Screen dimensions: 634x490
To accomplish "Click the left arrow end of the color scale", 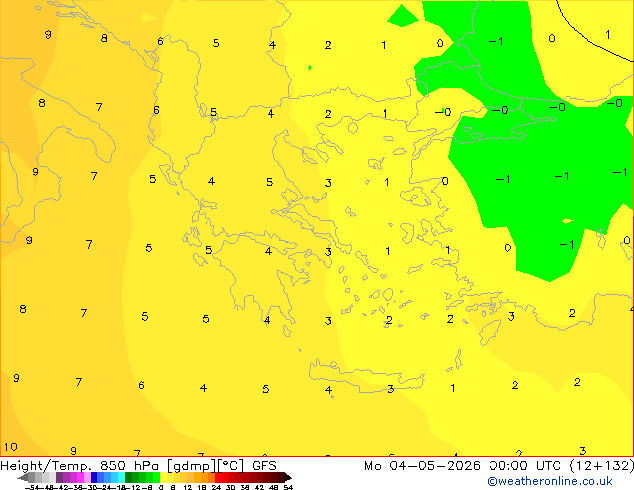I will point(23,477).
